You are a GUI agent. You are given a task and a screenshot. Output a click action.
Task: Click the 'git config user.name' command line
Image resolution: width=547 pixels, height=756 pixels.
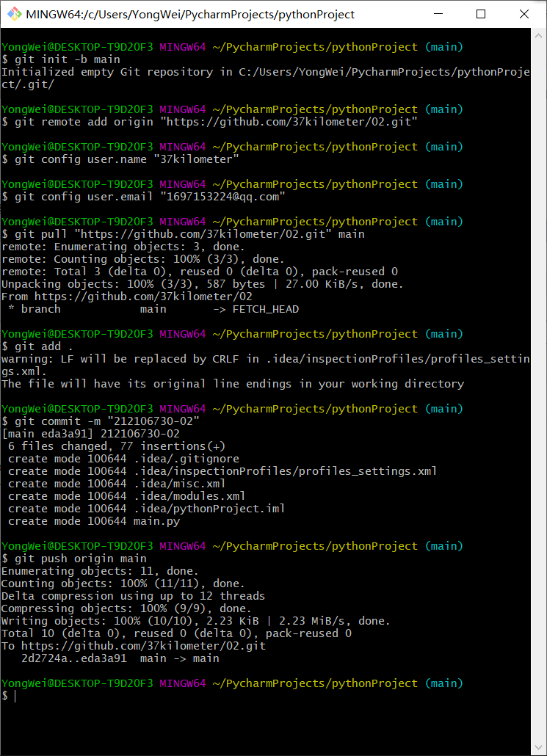120,159
